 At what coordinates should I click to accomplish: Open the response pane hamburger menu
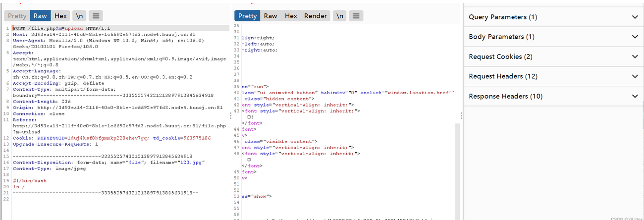356,16
